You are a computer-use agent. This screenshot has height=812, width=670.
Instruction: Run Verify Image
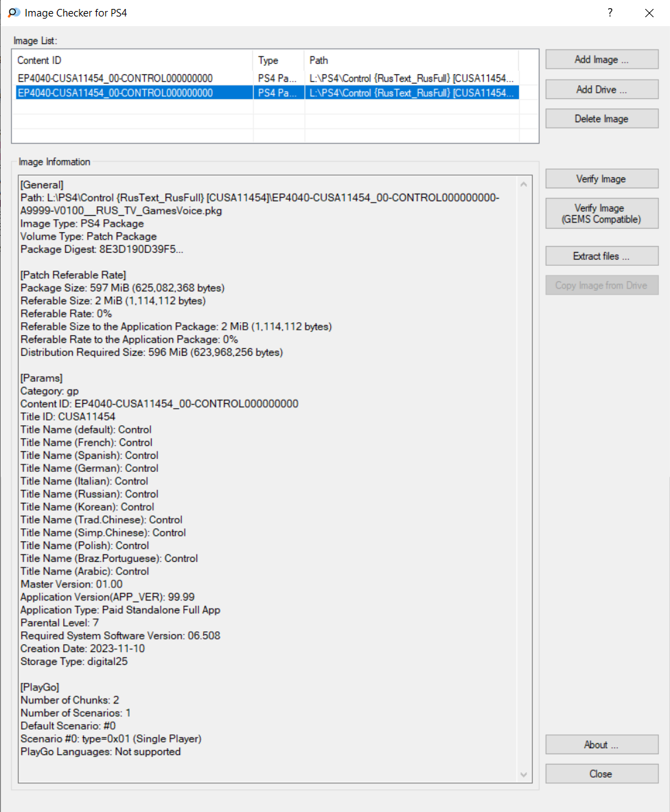pyautogui.click(x=602, y=179)
